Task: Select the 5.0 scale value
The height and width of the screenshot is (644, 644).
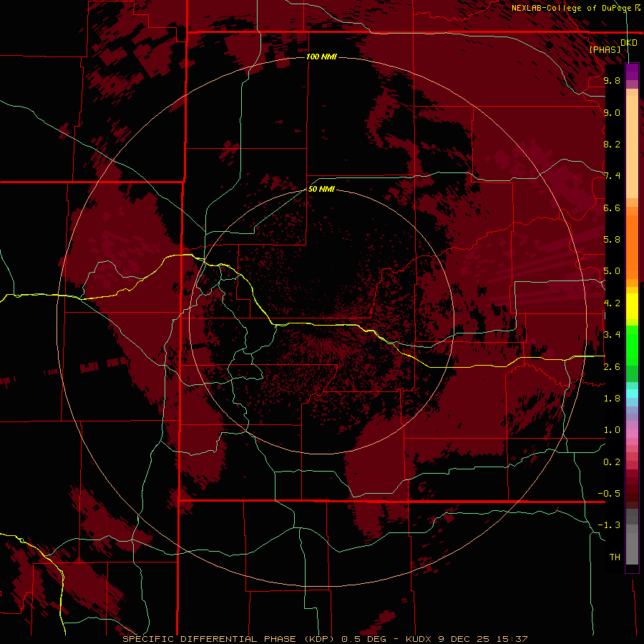Action: [612, 271]
